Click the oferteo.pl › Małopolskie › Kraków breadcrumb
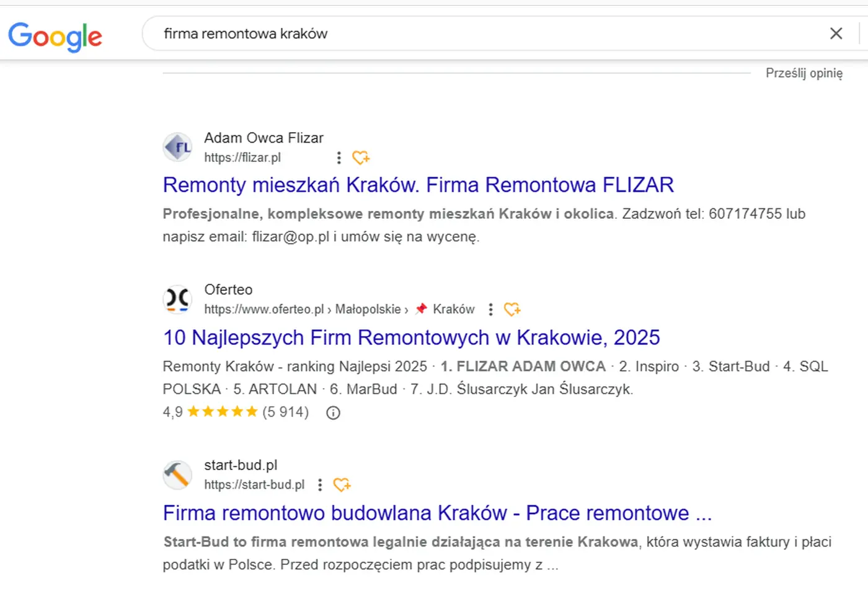 pyautogui.click(x=339, y=309)
